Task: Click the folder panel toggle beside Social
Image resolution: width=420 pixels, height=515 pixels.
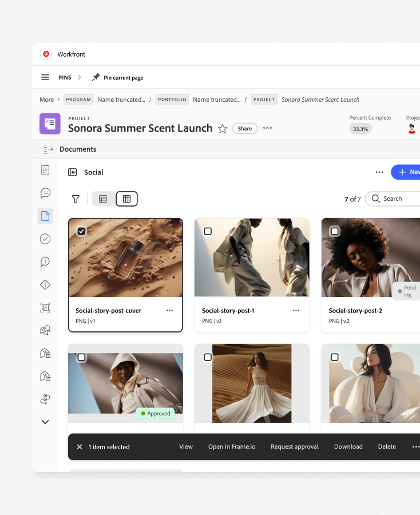Action: (72, 172)
